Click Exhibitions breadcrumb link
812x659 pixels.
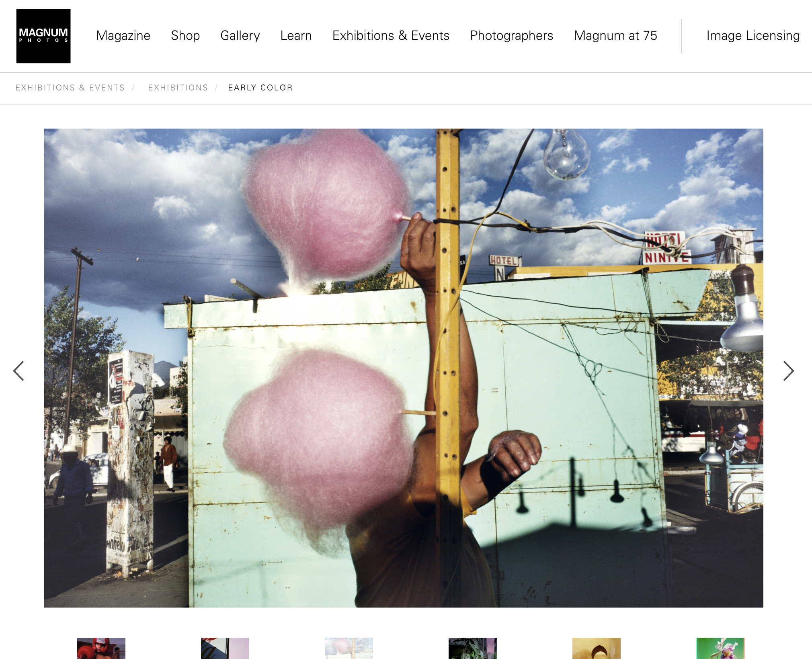point(178,88)
